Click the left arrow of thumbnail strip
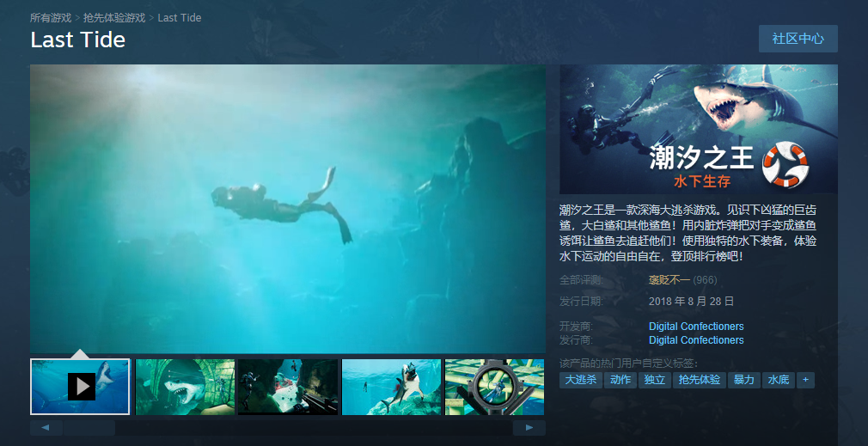868x446 pixels. coord(46,428)
